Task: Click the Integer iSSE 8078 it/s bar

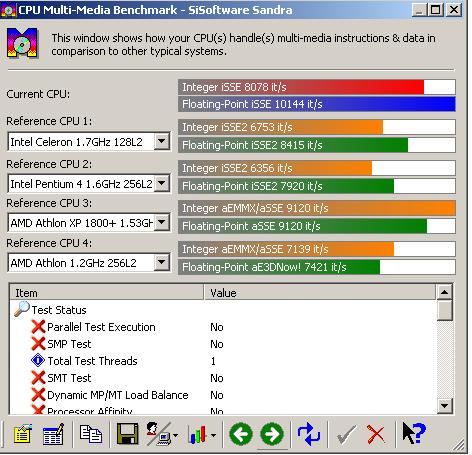Action: [x=317, y=87]
